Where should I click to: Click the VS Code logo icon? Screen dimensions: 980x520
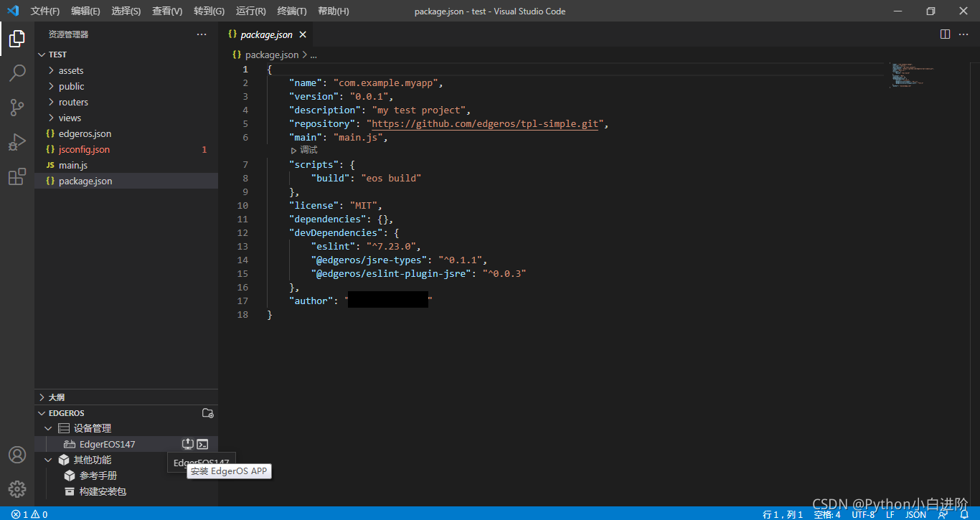13,11
